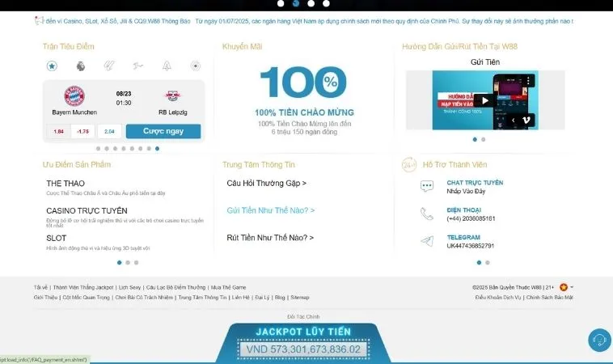Play the Gửi Tiền tutorial video
The width and height of the screenshot is (613, 364).
[x=484, y=100]
